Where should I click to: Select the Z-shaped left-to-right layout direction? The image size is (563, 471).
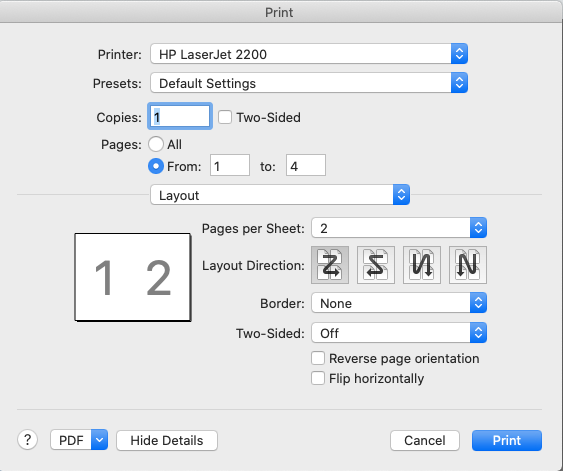tap(330, 265)
